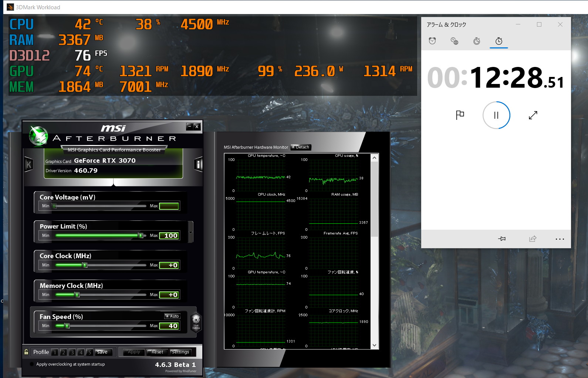This screenshot has height=378, width=588.
Task: Click the Apply button in Afterburner
Action: (134, 352)
